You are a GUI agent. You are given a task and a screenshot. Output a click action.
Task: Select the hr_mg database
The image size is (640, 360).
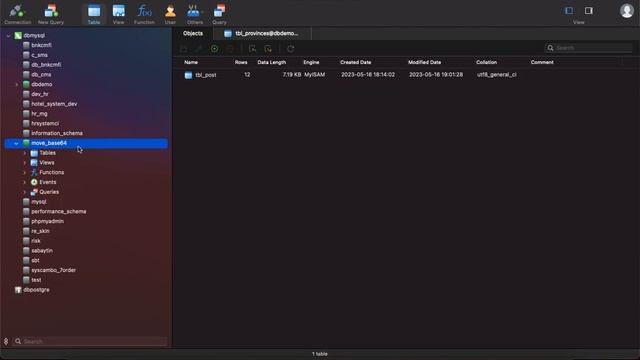pyautogui.click(x=39, y=114)
